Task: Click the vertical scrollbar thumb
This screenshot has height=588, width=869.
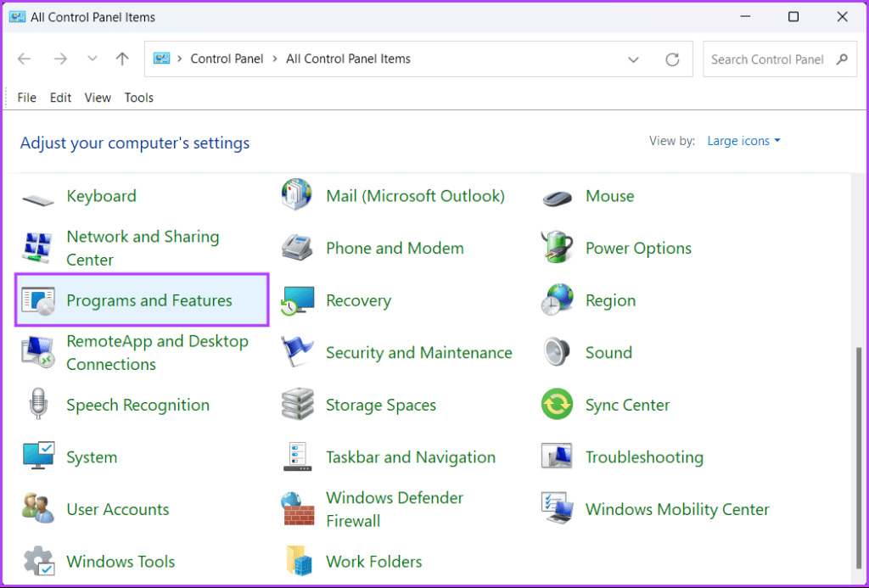Action: tap(860, 458)
